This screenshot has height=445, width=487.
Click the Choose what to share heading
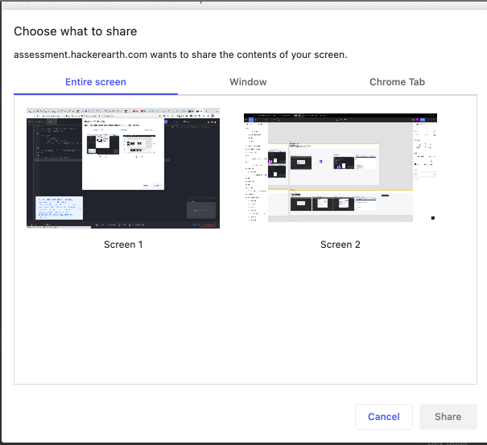click(x=75, y=31)
